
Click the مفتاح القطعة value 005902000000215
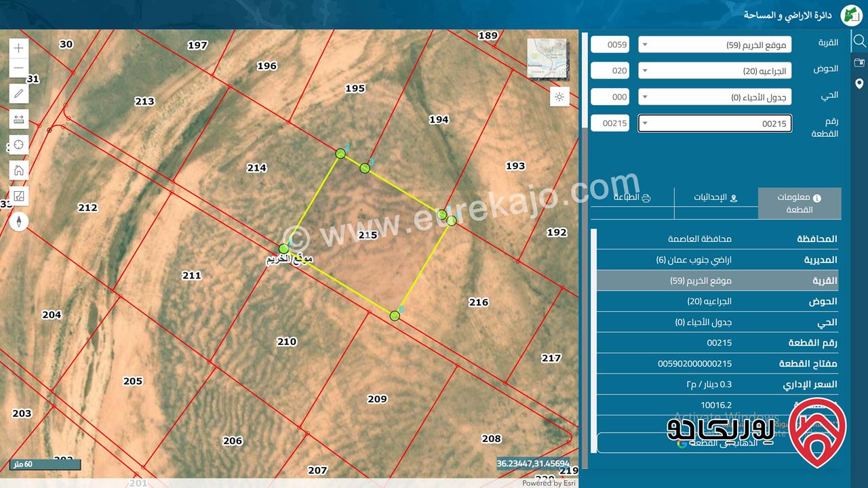click(x=695, y=363)
